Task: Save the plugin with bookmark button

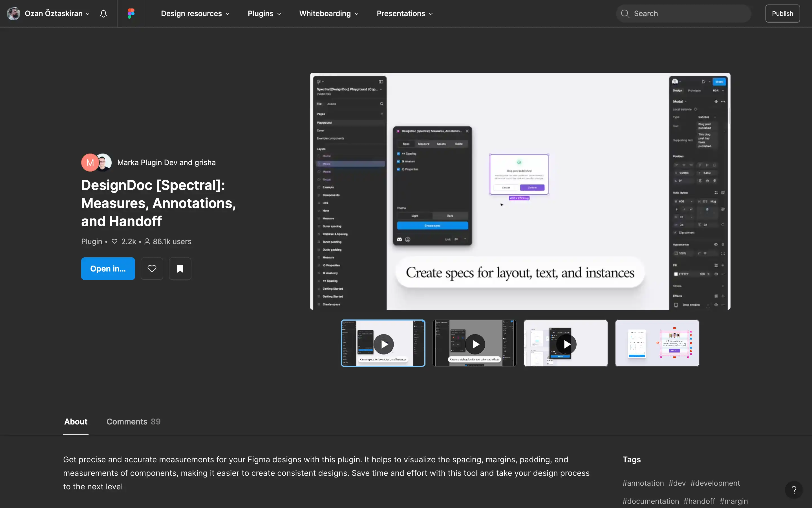Action: point(180,268)
